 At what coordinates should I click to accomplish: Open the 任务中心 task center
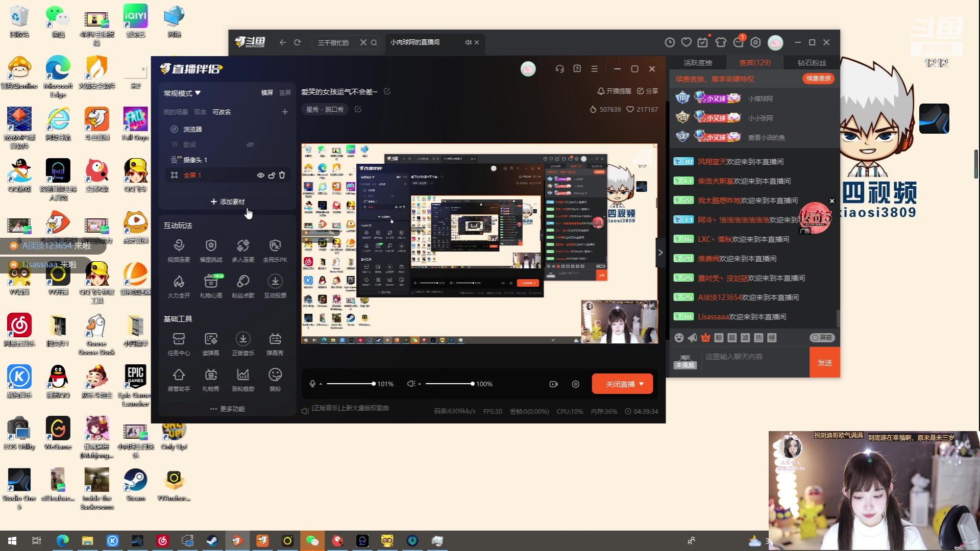(179, 340)
